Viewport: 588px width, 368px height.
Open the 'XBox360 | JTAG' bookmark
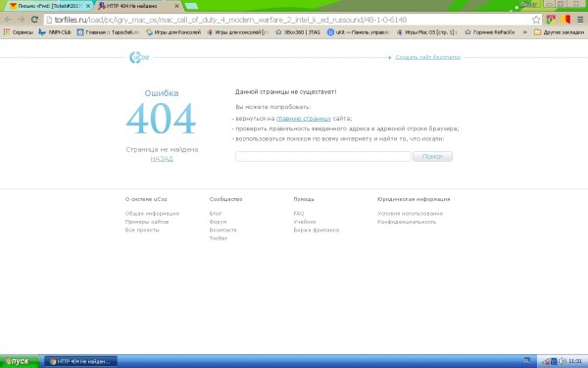coord(298,32)
